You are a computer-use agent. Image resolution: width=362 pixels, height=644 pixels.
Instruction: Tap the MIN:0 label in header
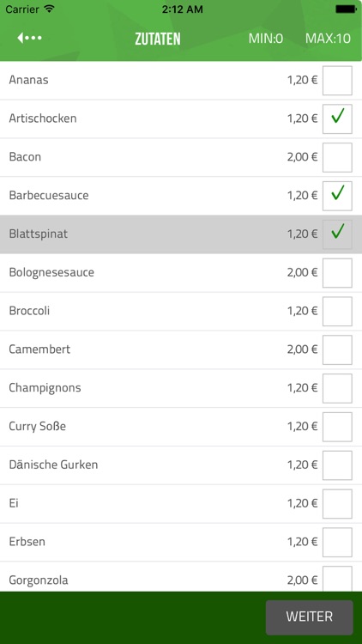tap(266, 38)
